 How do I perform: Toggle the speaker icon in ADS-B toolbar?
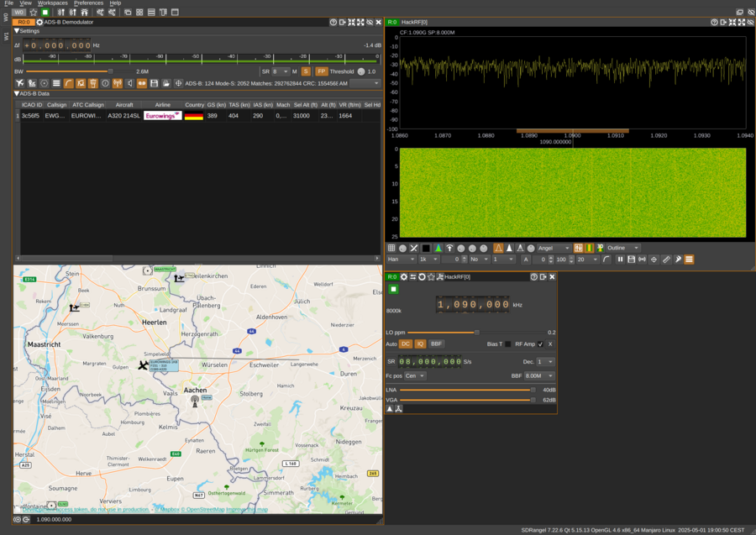coord(129,83)
